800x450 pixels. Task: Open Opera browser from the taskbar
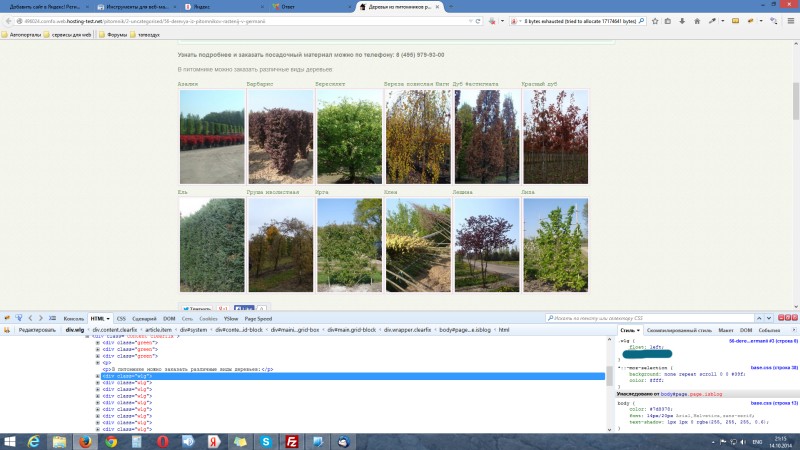163,442
